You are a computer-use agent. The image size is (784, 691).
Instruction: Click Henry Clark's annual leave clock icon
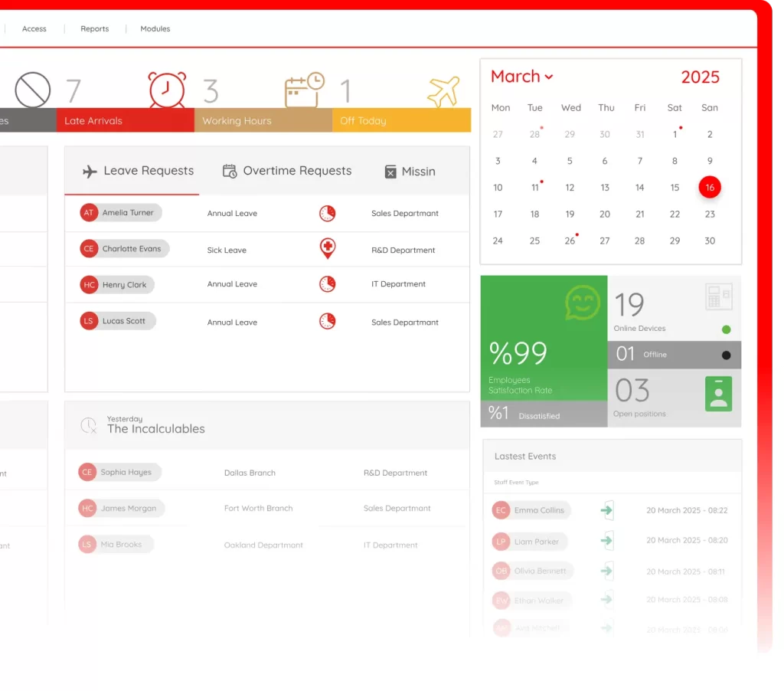point(328,283)
